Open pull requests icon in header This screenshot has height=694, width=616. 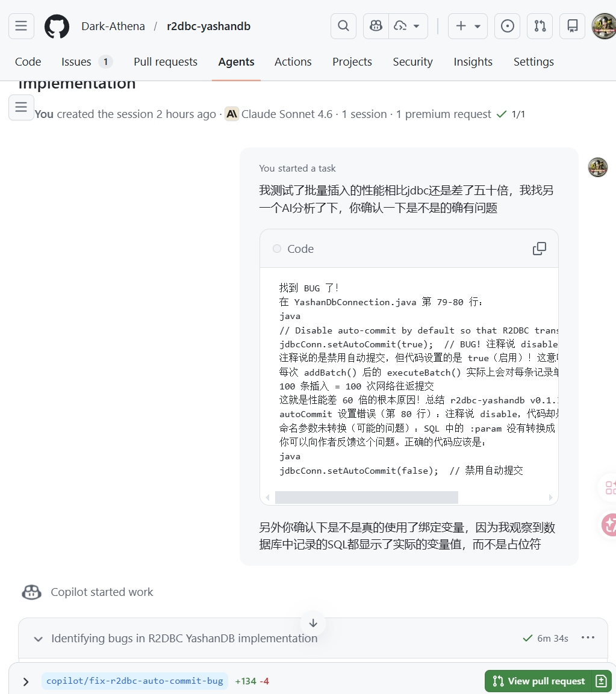[x=540, y=26]
